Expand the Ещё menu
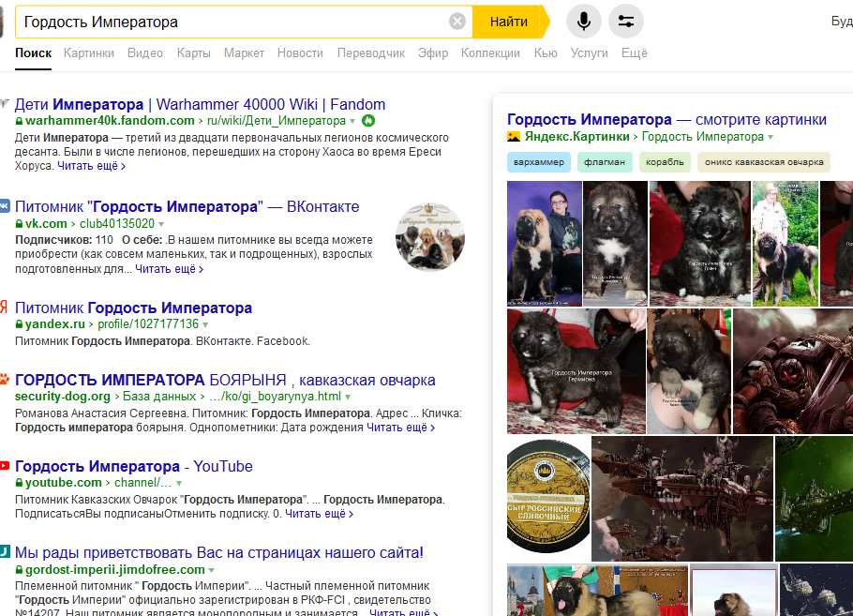This screenshot has height=616, width=853. tap(635, 53)
